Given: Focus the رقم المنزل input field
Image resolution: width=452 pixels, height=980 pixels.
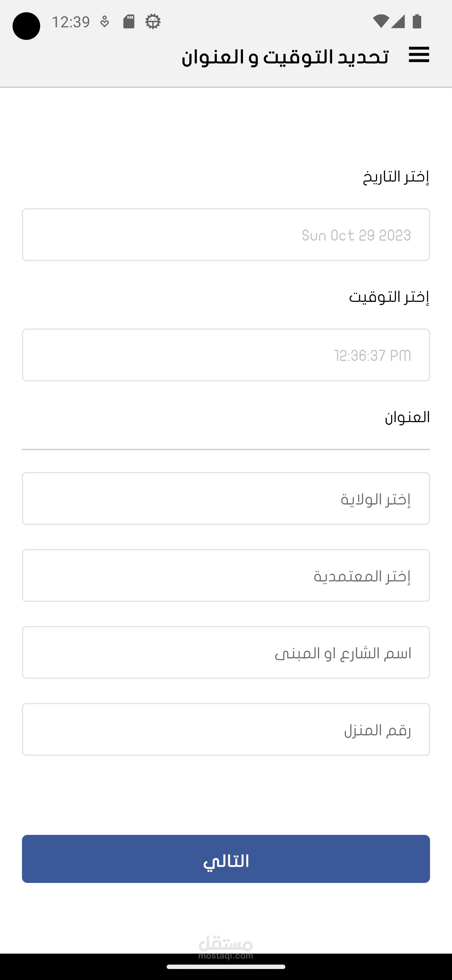Looking at the screenshot, I should tap(226, 729).
